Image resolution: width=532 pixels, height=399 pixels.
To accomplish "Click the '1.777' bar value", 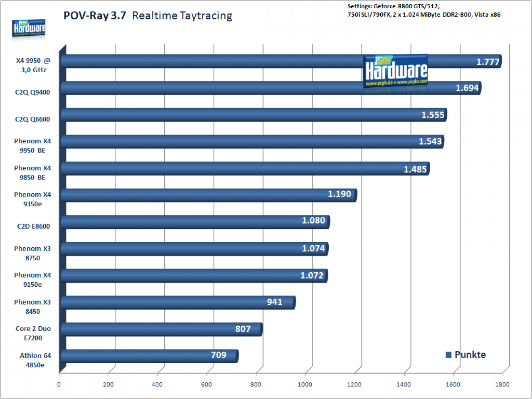I will coord(488,62).
